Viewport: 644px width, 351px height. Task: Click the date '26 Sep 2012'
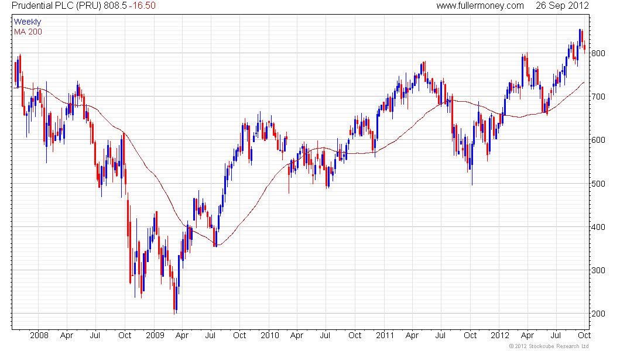[x=562, y=6]
